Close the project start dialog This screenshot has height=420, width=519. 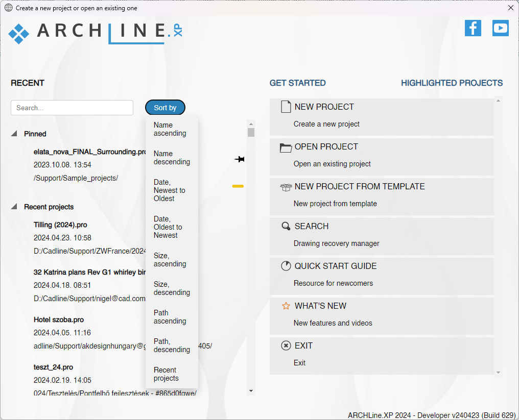coord(511,8)
